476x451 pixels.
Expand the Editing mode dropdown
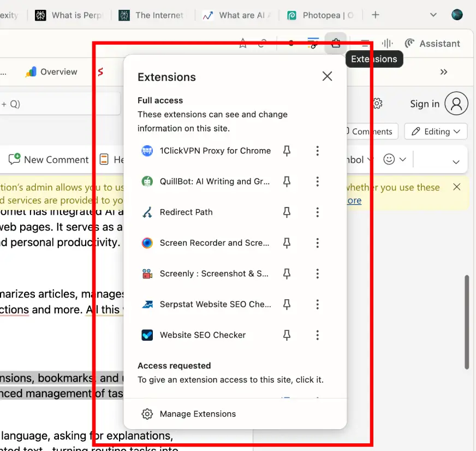[436, 132]
